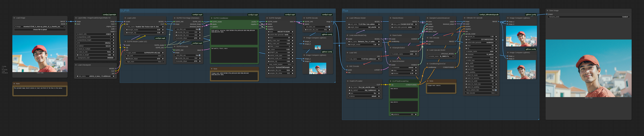Screen dimensions: 644x136
Task: Click the KSamplerSelect node collapse dot
Action: click(390, 48)
